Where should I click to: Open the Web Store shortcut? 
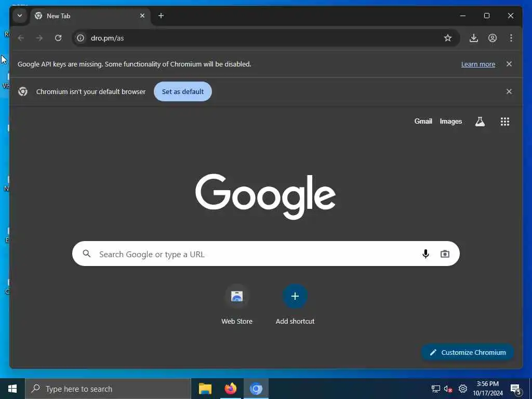click(237, 304)
